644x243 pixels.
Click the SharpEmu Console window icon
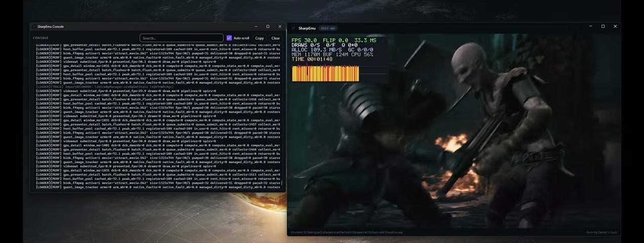coord(34,26)
